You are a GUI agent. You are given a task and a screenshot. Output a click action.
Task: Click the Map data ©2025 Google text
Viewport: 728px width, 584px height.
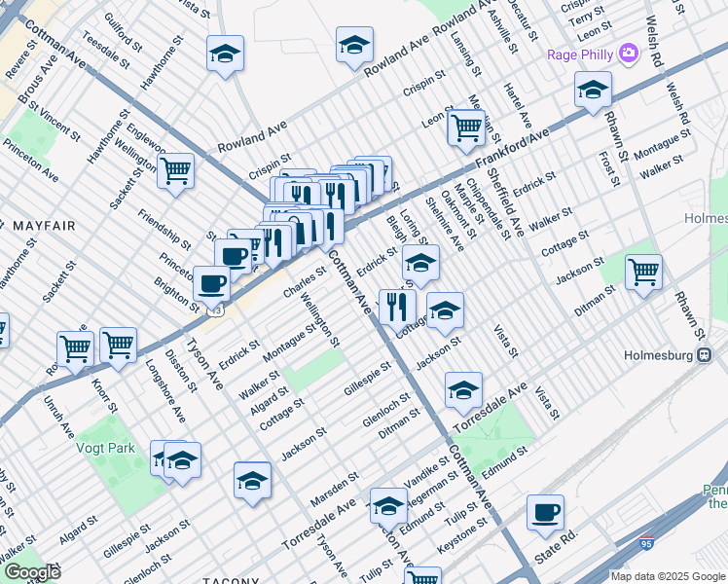tap(667, 576)
